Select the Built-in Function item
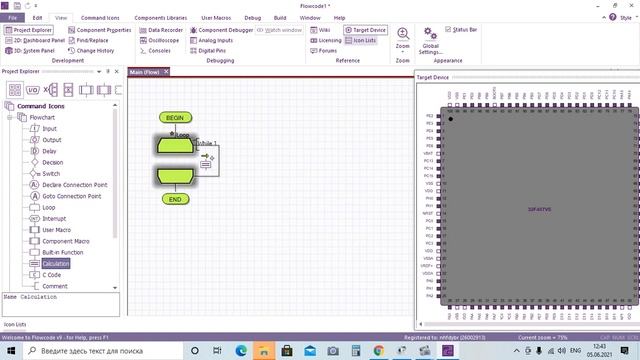 57,252
